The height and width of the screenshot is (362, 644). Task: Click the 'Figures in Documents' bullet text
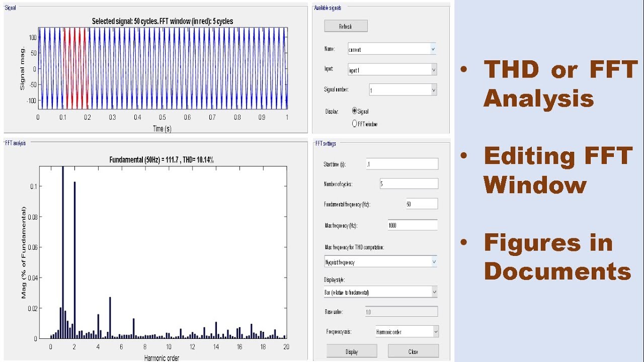point(557,257)
